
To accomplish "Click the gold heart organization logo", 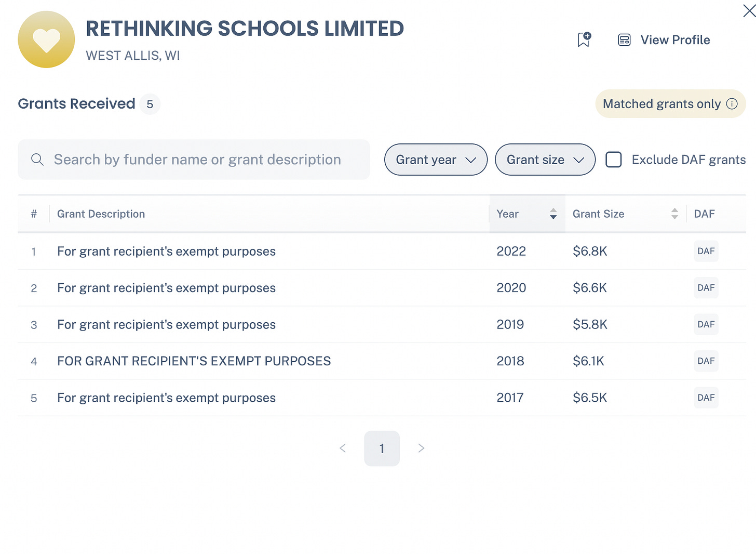I will coord(46,39).
